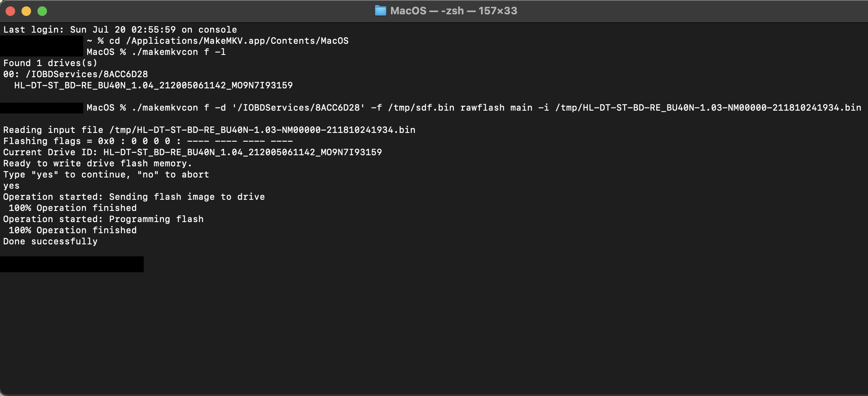This screenshot has height=396, width=868.
Task: Click the "Done successfully" message
Action: click(x=50, y=242)
